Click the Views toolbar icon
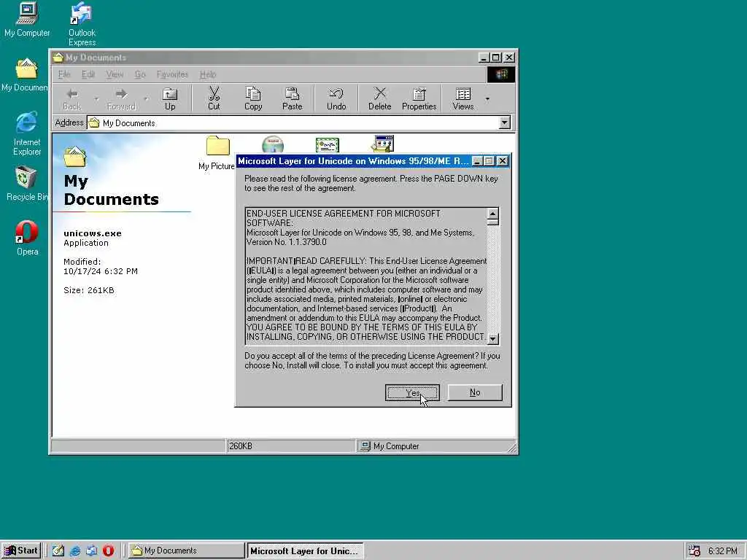 tap(463, 98)
